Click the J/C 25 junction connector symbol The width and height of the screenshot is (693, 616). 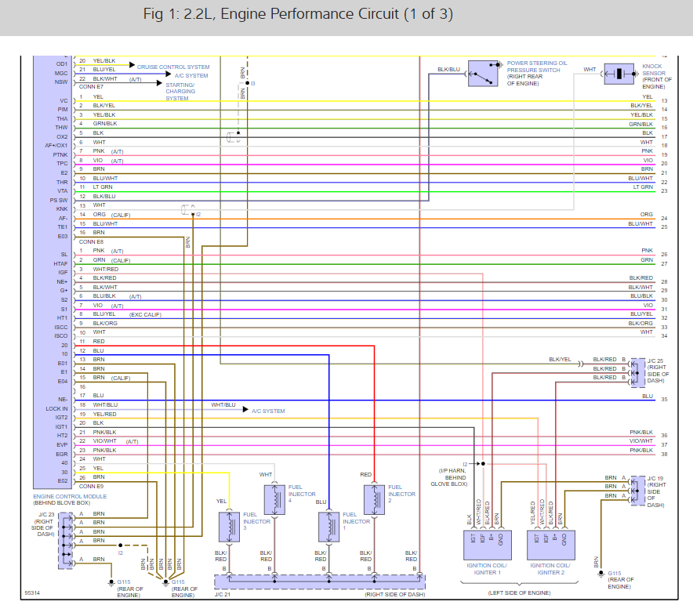pyautogui.click(x=637, y=373)
